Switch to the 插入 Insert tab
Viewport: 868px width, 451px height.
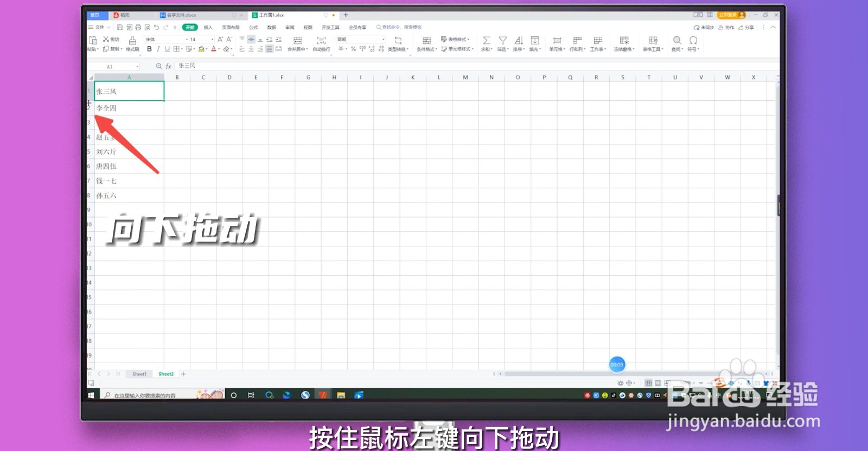tap(208, 27)
